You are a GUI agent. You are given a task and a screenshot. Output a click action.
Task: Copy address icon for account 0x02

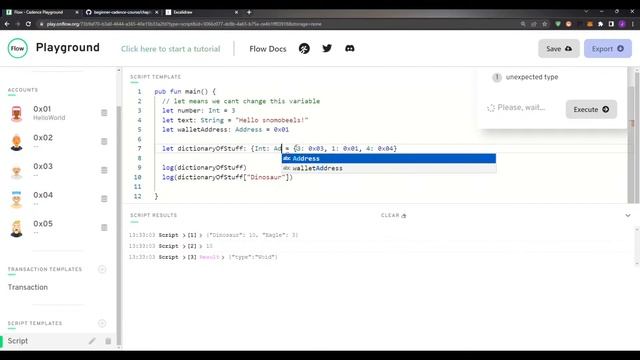104,142
